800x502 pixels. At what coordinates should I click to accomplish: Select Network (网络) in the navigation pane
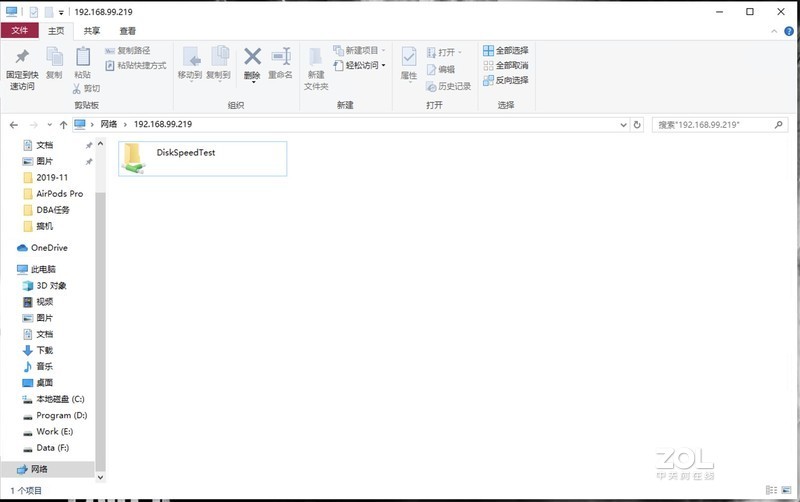pos(47,469)
